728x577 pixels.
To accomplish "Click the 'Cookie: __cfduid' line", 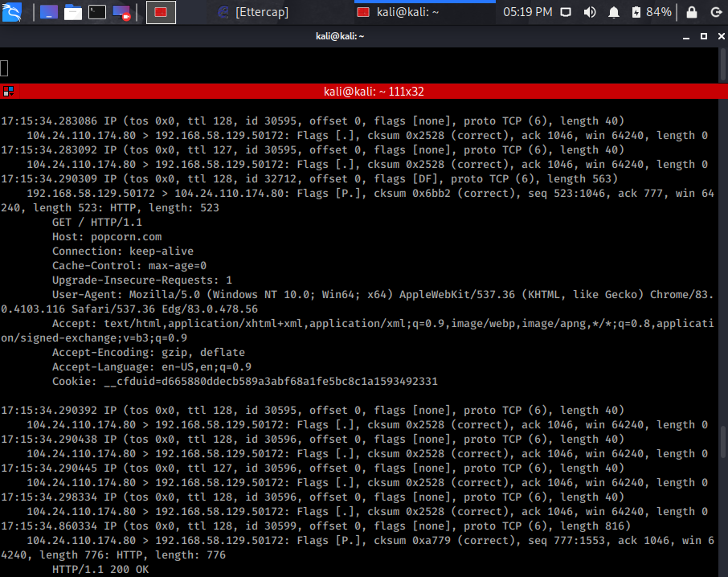I will [x=245, y=381].
